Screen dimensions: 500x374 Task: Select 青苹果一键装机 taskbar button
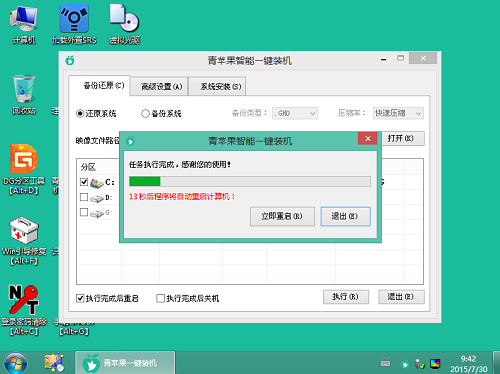125,363
